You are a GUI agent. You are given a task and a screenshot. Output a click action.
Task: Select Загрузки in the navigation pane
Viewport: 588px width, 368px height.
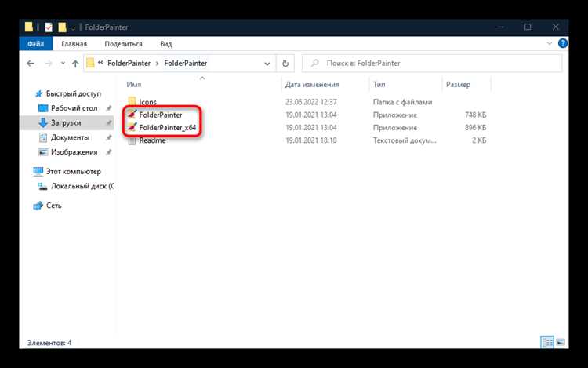click(x=67, y=122)
